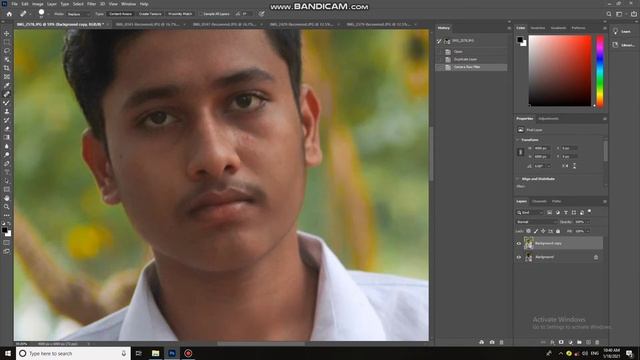The image size is (640, 360).
Task: Collapse the Transform section
Action: click(518, 140)
